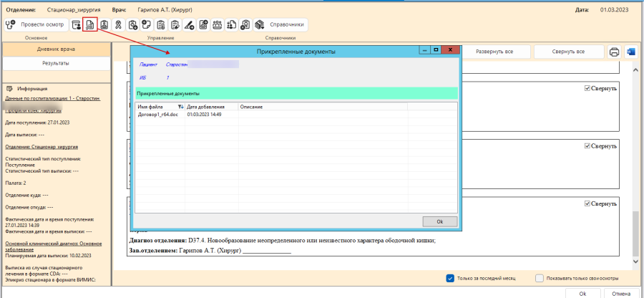The width and height of the screenshot is (644, 298).
Task: Click the awareness ribbon toolbar icon
Action: click(118, 24)
